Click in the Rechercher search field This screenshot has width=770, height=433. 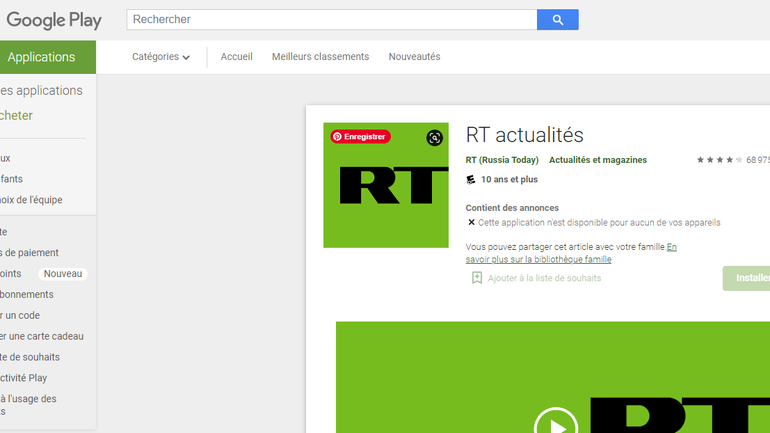click(331, 20)
